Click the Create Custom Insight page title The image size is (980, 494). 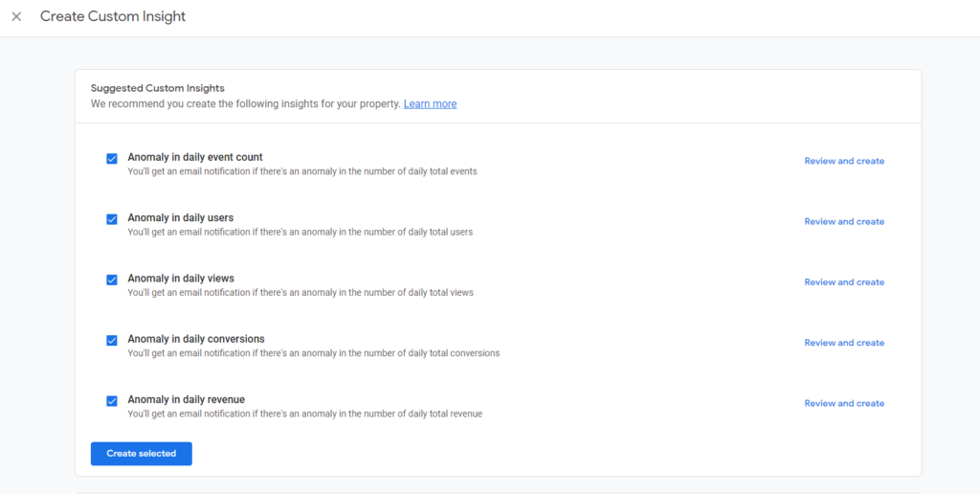[x=113, y=17]
